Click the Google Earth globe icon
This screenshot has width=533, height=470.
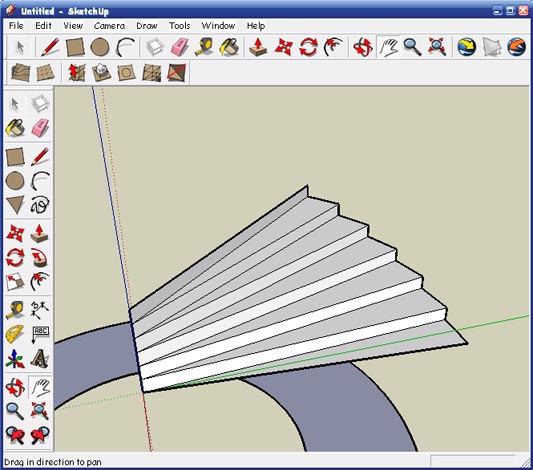pos(516,47)
